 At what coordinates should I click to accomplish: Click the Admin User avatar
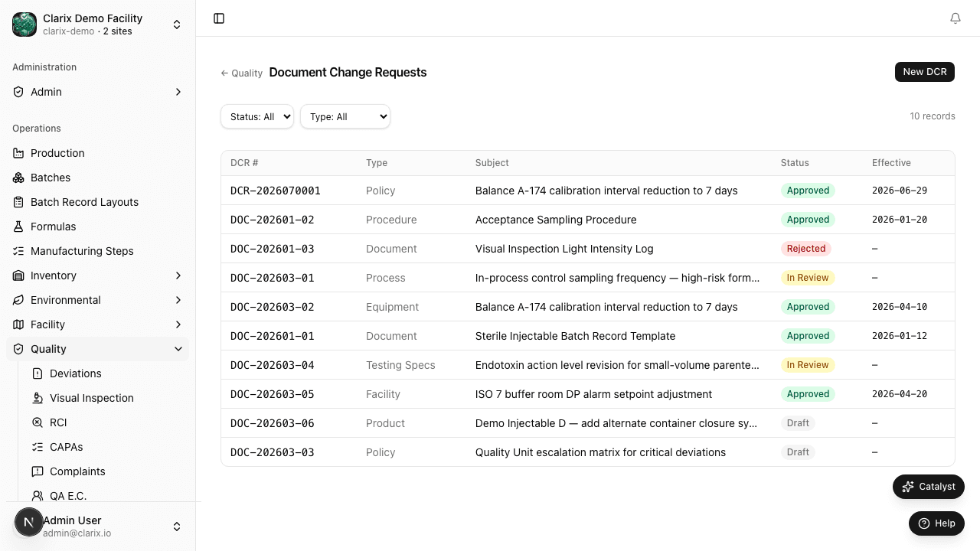[28, 523]
